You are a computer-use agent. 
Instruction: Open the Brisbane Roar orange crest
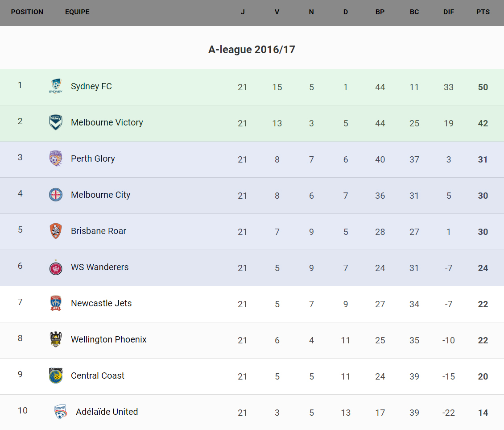[x=55, y=231]
